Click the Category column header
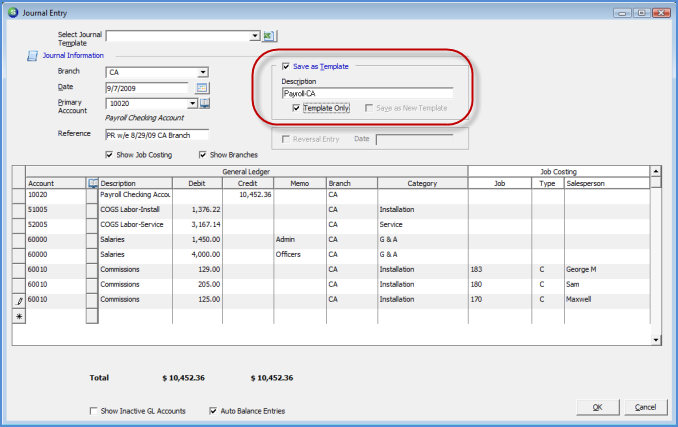This screenshot has width=678, height=427. [422, 183]
